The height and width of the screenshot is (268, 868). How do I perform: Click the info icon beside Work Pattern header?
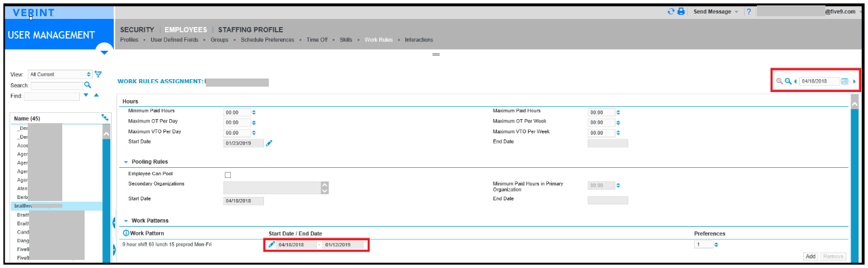[126, 233]
